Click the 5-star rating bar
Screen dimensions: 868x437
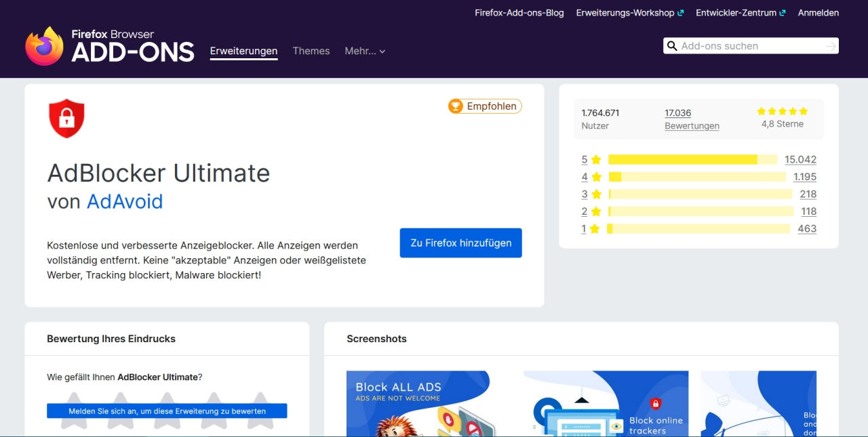point(693,160)
